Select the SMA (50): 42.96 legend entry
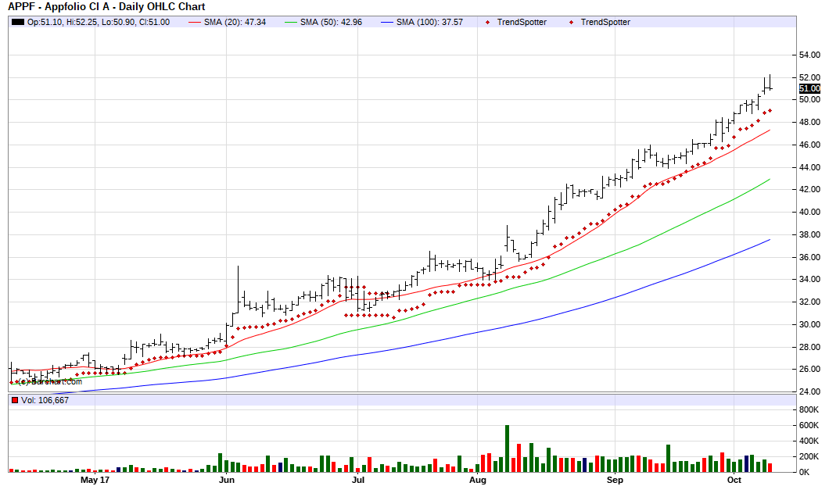 [x=331, y=22]
